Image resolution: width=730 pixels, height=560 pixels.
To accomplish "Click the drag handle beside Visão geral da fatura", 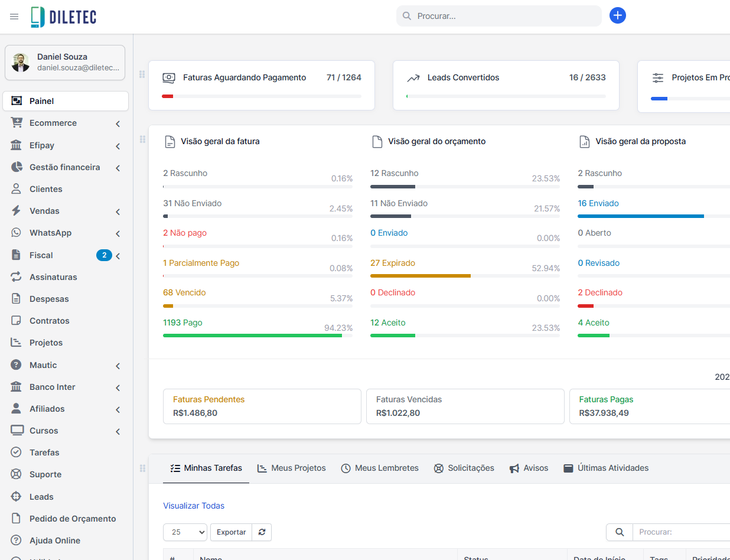I will [x=142, y=139].
